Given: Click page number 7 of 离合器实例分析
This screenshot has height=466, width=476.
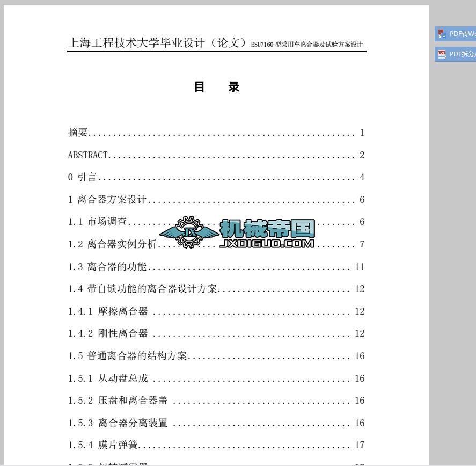Looking at the screenshot, I should click(362, 244).
